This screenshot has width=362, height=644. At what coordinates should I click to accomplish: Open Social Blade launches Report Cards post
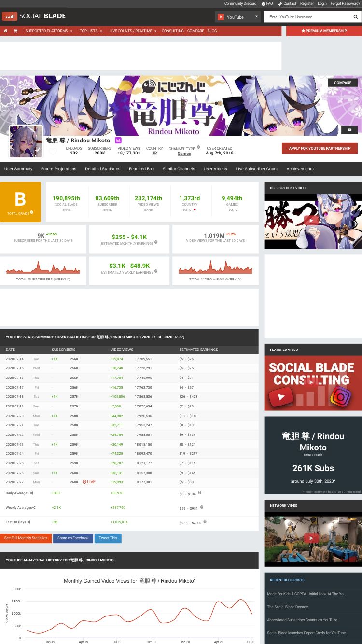pyautogui.click(x=306, y=633)
